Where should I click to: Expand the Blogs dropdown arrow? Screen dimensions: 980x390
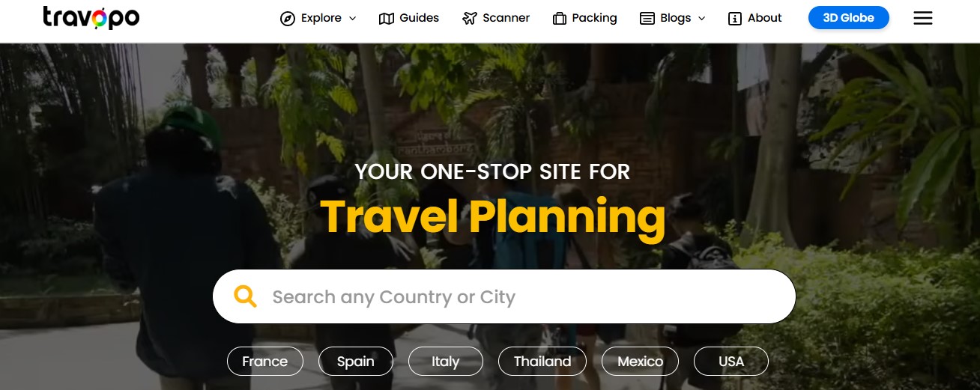click(x=702, y=19)
